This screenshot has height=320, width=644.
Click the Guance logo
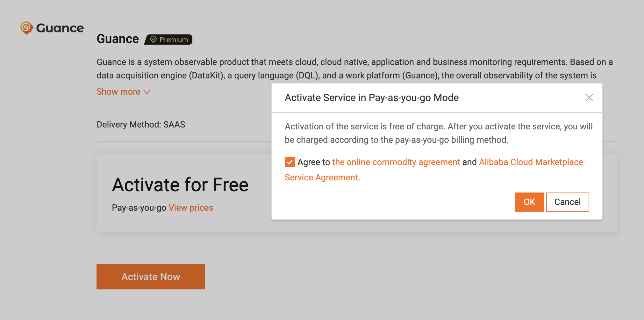(52, 28)
